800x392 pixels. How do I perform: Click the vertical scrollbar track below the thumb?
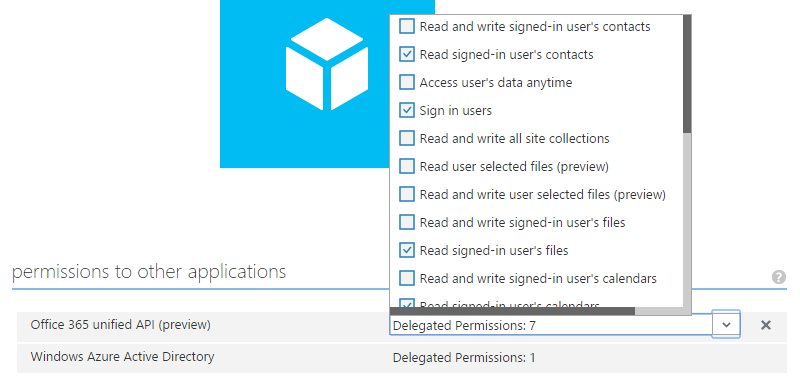point(687,219)
